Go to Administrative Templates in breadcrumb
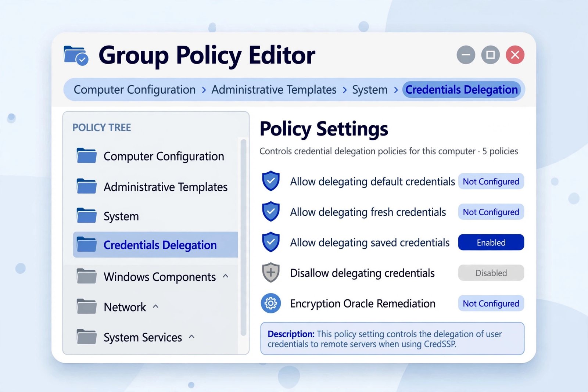Viewport: 588px width, 392px height. tap(274, 90)
